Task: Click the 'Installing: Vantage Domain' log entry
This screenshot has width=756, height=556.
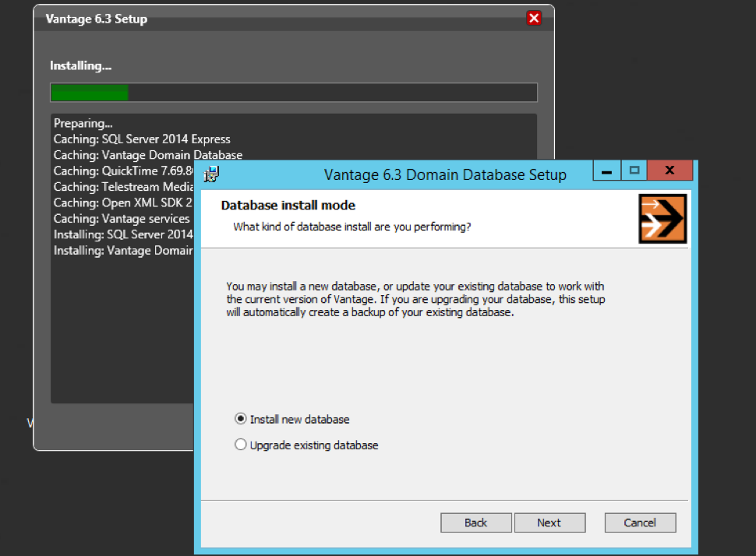Action: click(123, 251)
